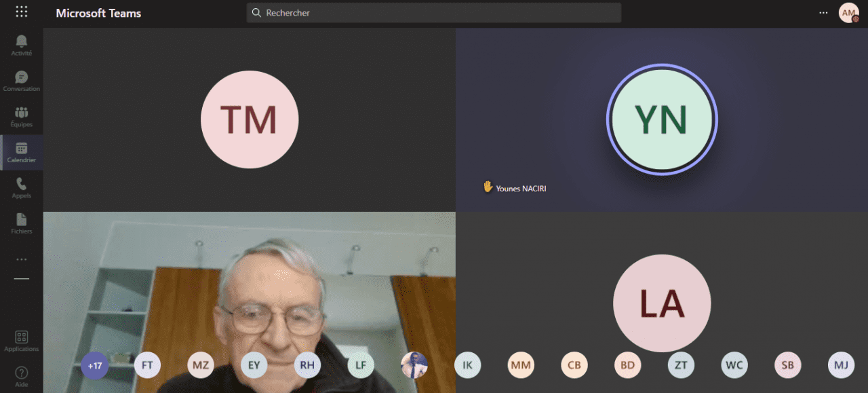
Task: Select the FT participant avatar
Action: (147, 365)
